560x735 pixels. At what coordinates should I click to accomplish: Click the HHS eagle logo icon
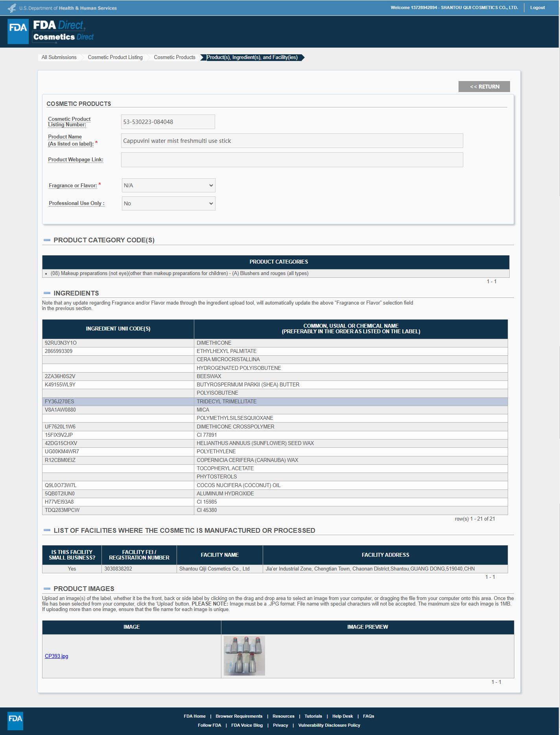(x=12, y=8)
